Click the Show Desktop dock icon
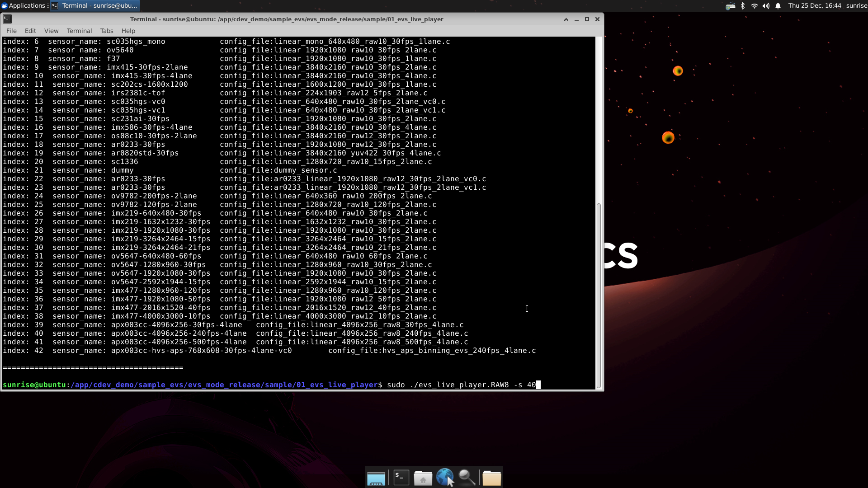 coord(376,478)
